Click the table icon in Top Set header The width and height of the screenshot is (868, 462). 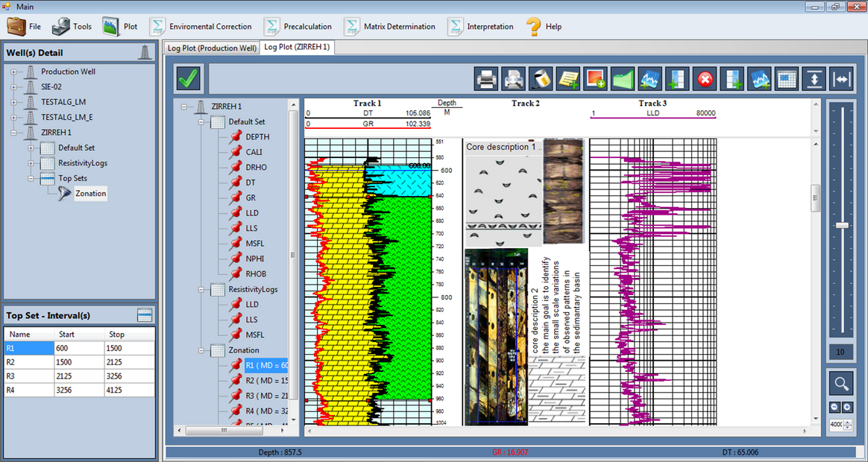point(145,315)
